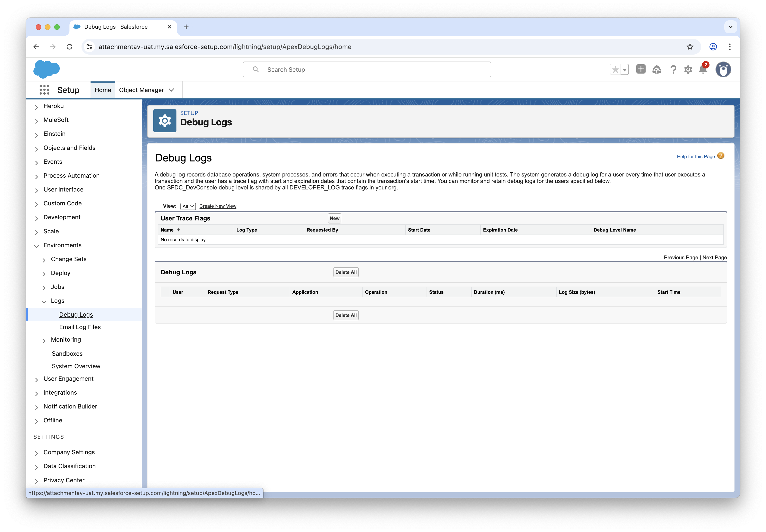Screen dimensions: 766x532
Task: Collapse the Environments tree section
Action: coord(36,246)
